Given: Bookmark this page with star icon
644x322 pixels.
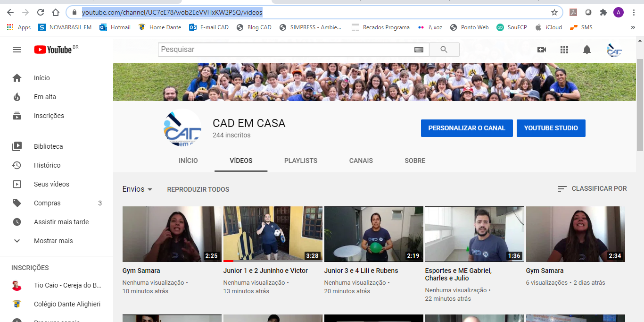Looking at the screenshot, I should (x=554, y=12).
